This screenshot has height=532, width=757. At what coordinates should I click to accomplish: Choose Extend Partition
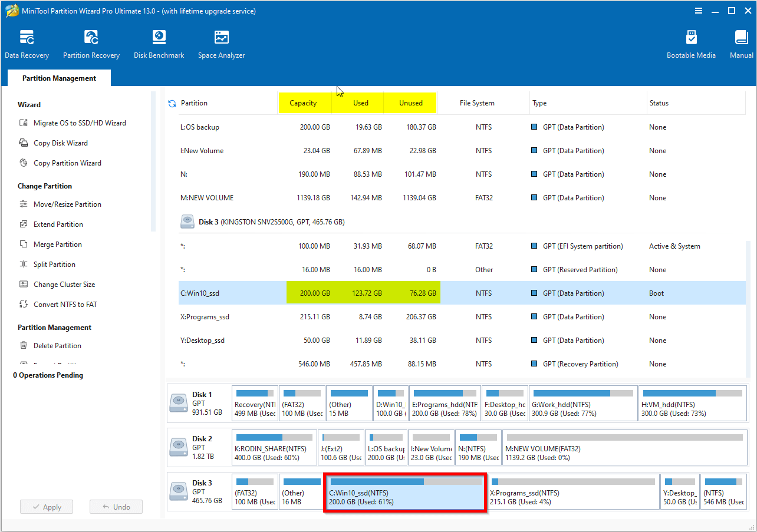pos(51,224)
